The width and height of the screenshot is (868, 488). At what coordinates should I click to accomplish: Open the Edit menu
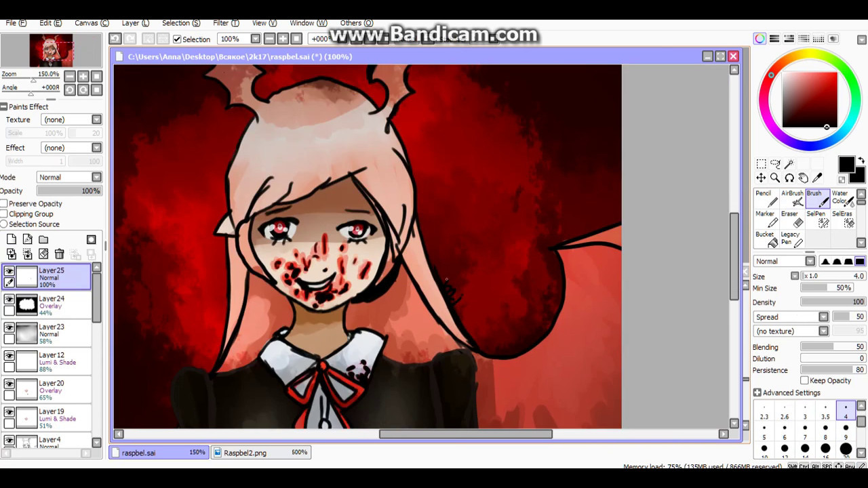coord(50,23)
